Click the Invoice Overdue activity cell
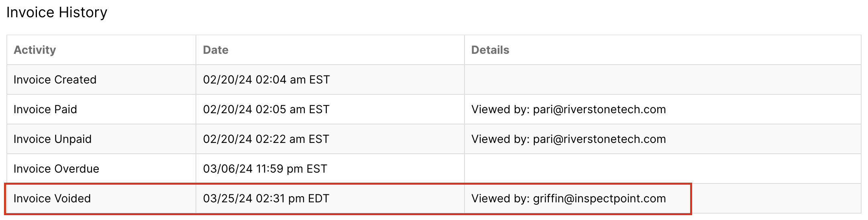This screenshot has height=220, width=868. [x=101, y=169]
